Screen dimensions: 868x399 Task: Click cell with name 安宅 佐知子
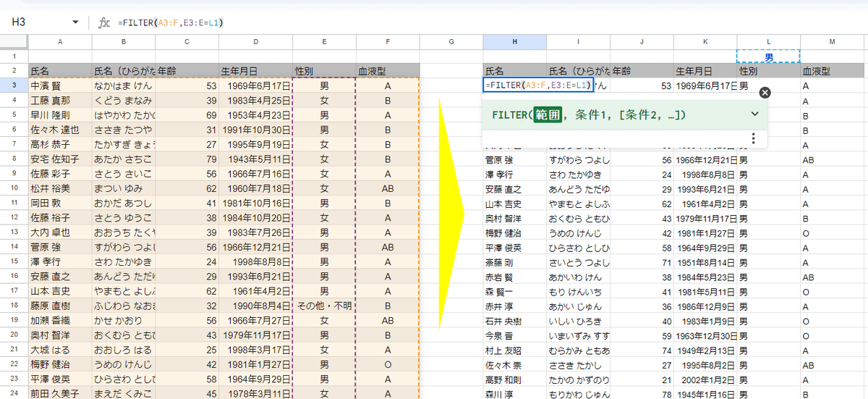pyautogui.click(x=60, y=159)
